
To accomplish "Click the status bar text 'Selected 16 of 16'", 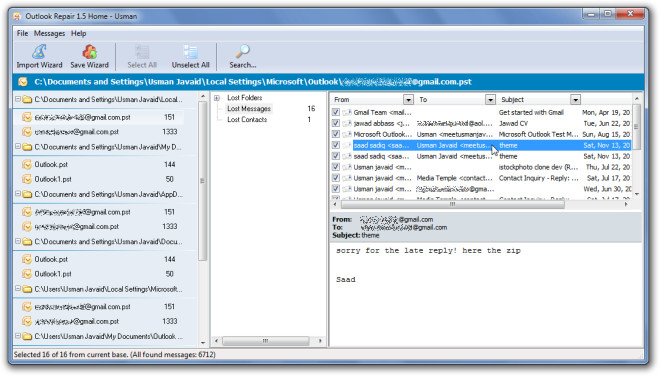I will (114, 355).
